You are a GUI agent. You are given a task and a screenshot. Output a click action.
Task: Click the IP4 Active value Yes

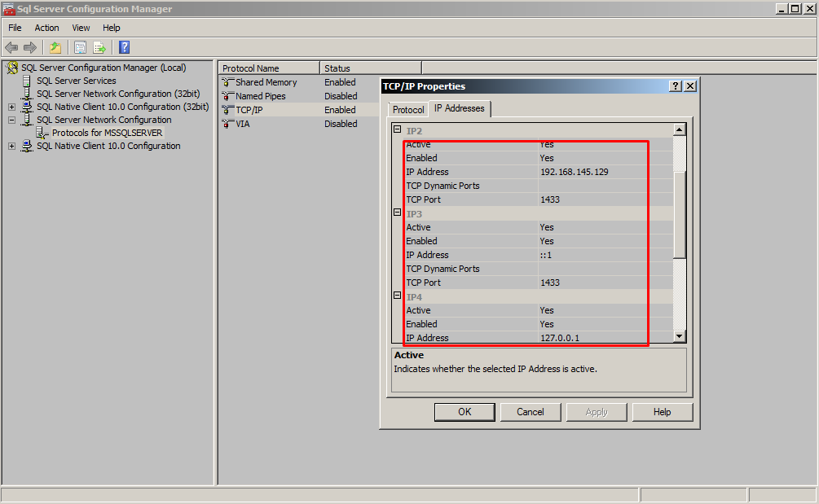[x=547, y=310]
